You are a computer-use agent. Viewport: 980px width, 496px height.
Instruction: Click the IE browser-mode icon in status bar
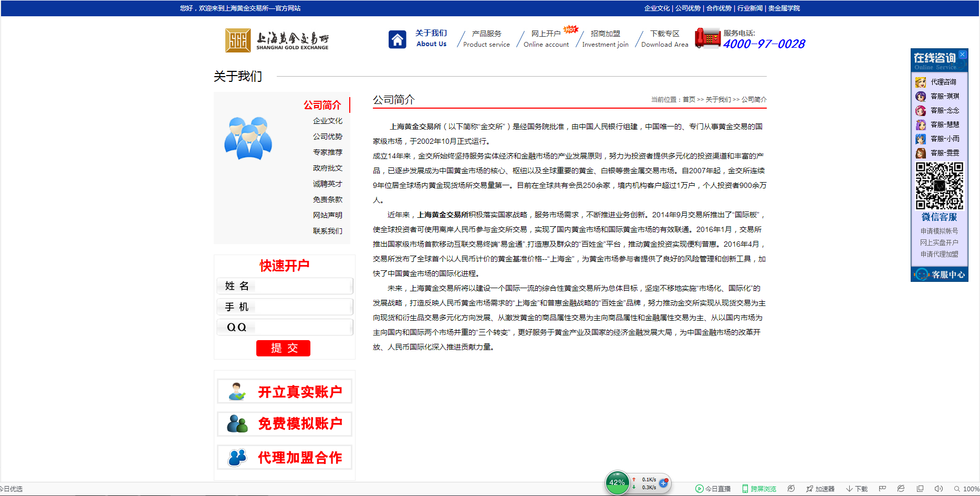pyautogui.click(x=901, y=489)
